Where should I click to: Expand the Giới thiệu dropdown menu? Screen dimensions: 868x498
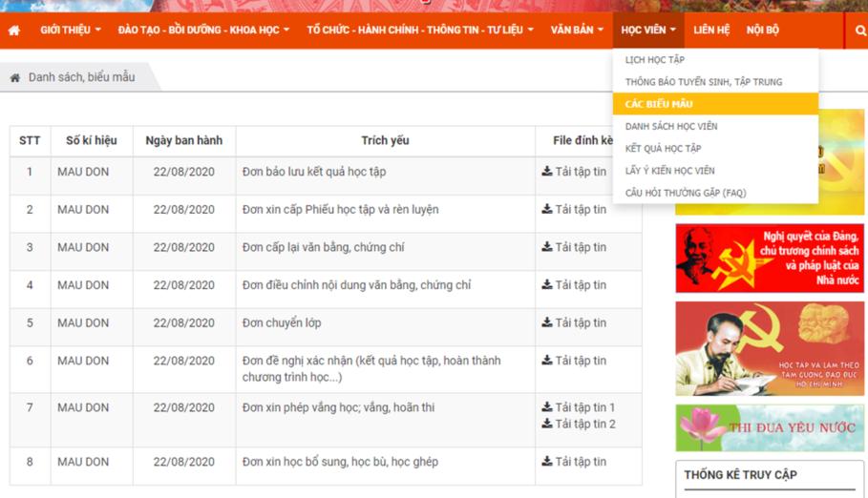(x=71, y=31)
